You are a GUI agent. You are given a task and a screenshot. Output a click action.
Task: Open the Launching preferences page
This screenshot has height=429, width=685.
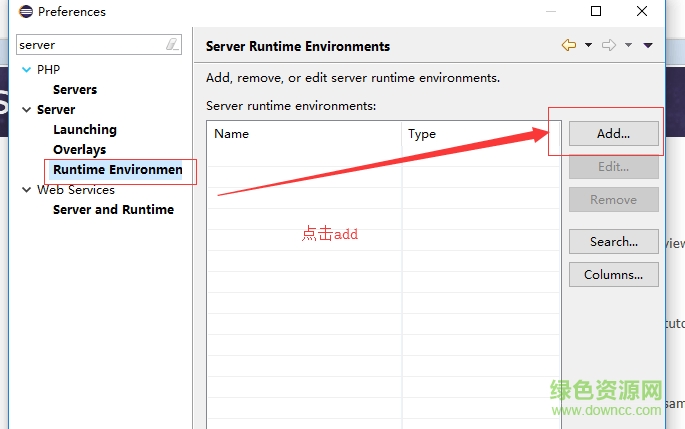click(85, 130)
